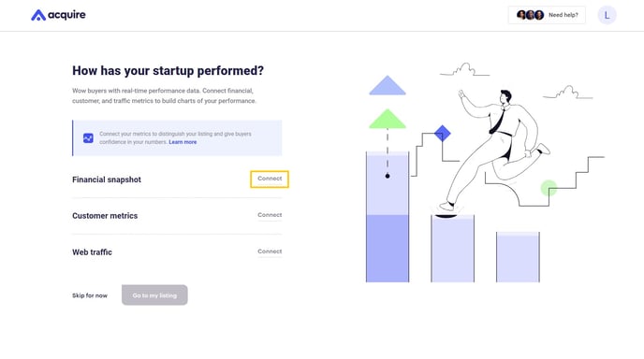Click the green triangle in illustration
Viewport: 644px width, 359px height.
pos(388,119)
